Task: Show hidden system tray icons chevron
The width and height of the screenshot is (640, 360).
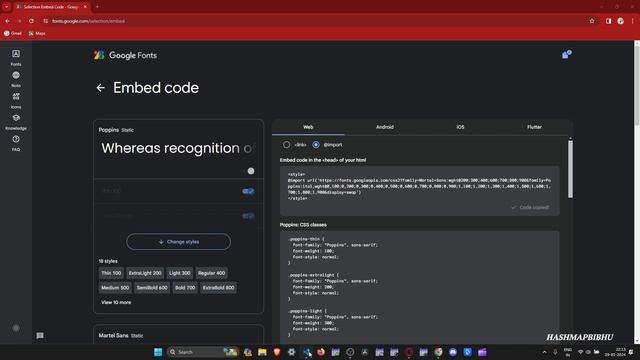Action: pyautogui.click(x=544, y=352)
